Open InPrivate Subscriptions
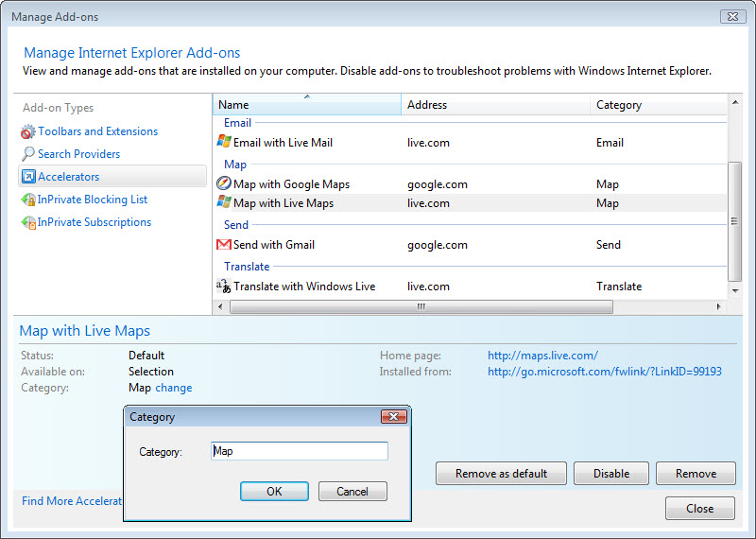756x539 pixels. point(94,222)
